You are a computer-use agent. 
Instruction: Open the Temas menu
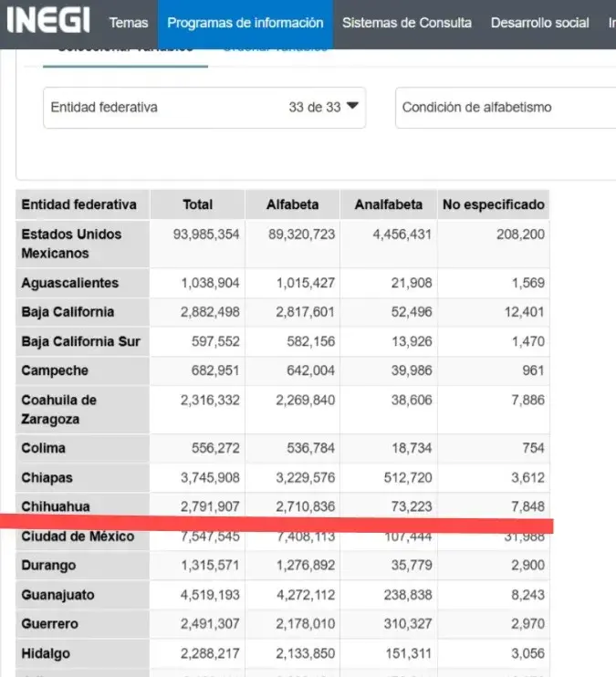tap(129, 23)
